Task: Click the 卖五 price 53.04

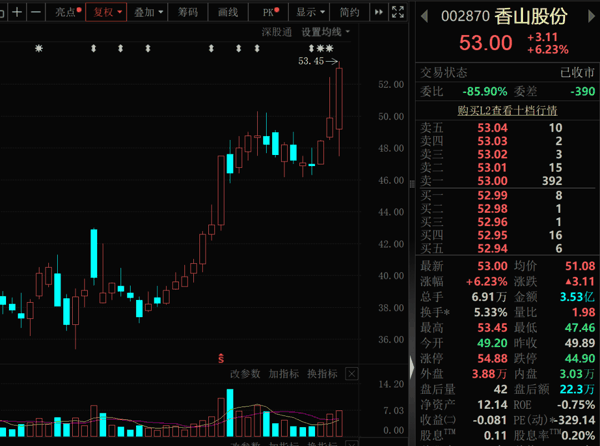Action: (x=492, y=128)
